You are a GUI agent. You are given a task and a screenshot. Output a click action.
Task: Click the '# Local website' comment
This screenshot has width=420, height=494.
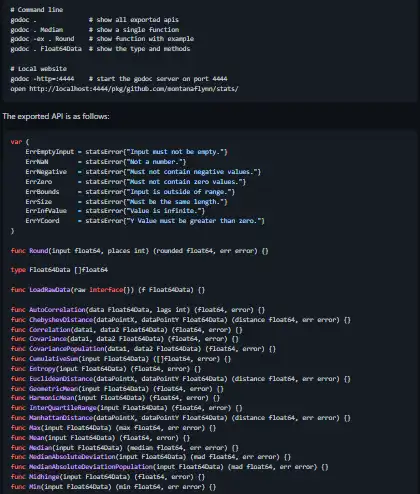click(39, 69)
